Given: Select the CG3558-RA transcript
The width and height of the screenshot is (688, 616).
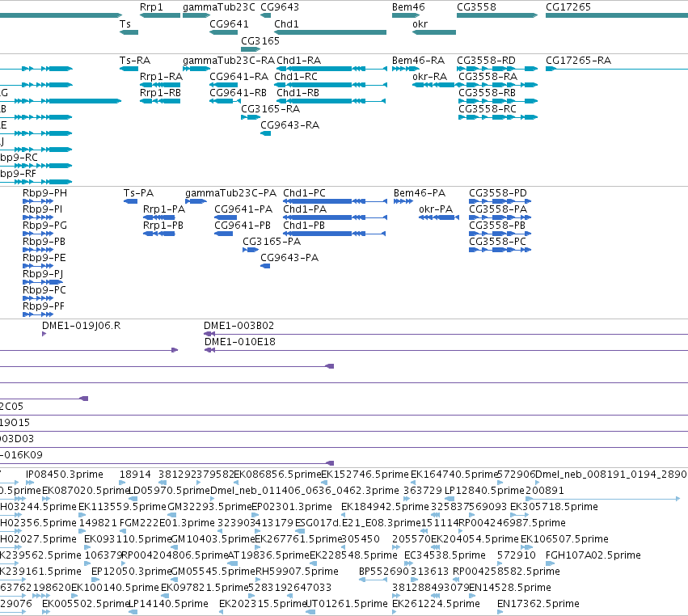Looking at the screenshot, I should tap(498, 85).
